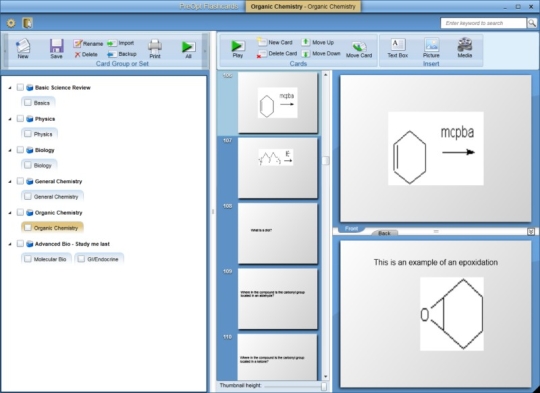Move Down the selected card
This screenshot has height=393, width=540.
point(321,54)
